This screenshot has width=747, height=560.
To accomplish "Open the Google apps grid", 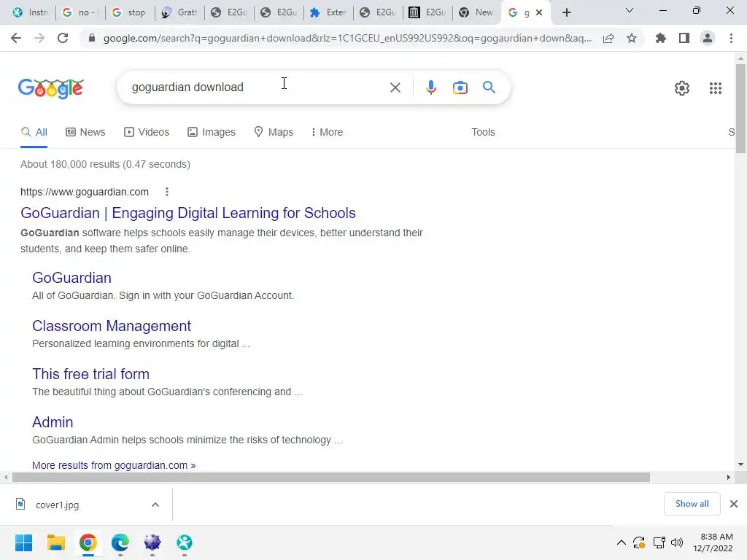I will pyautogui.click(x=715, y=88).
